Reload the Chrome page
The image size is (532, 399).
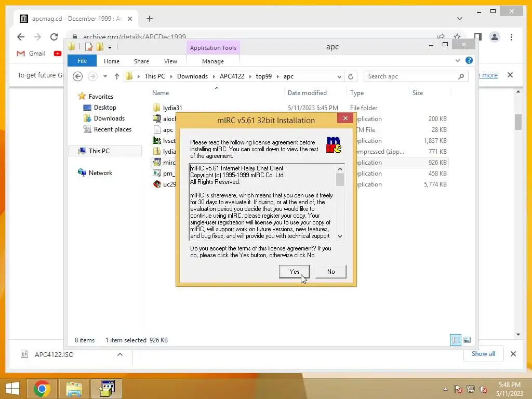pyautogui.click(x=54, y=37)
